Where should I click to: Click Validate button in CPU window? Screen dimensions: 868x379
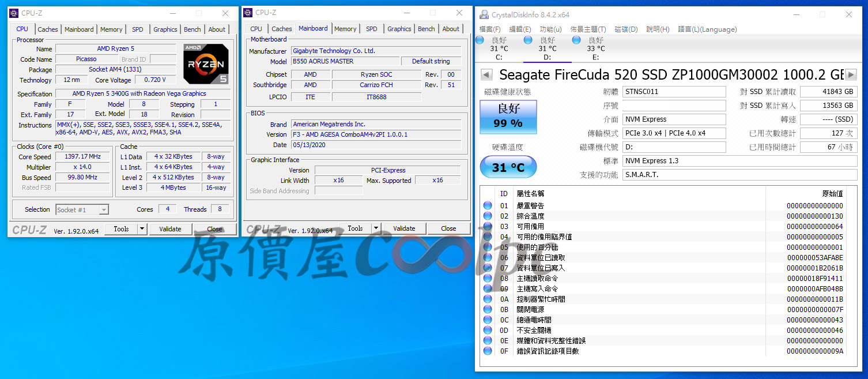coord(170,229)
